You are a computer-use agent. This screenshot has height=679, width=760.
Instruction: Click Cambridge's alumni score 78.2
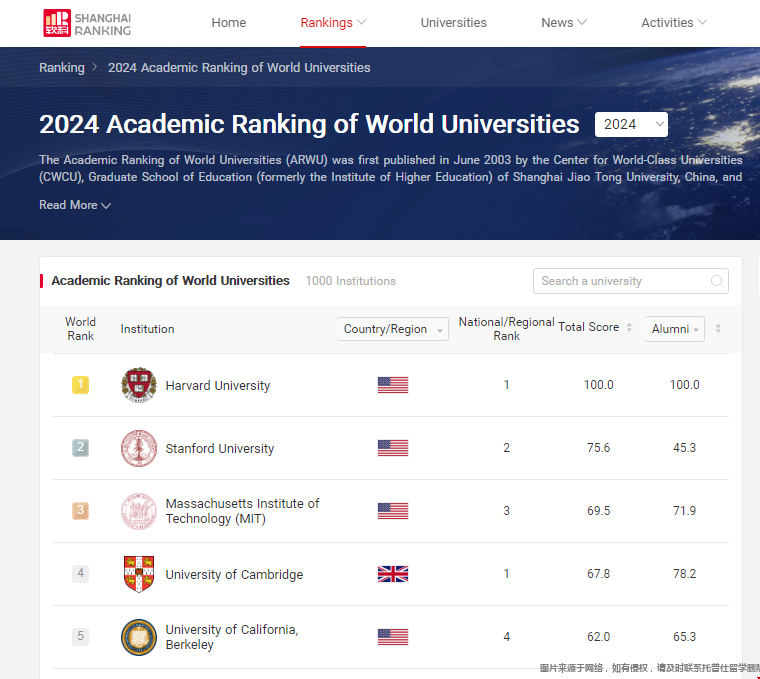point(684,574)
